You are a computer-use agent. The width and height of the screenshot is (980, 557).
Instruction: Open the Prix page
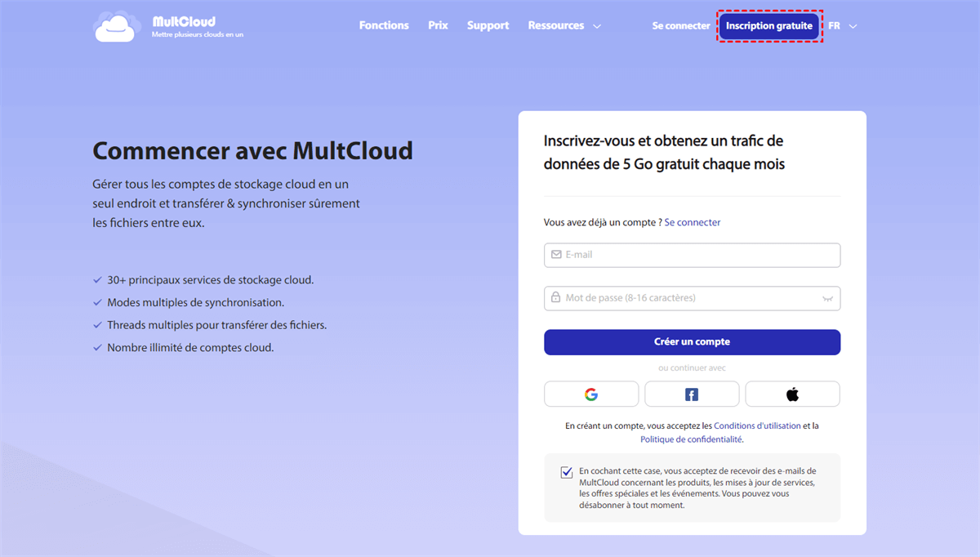pos(438,25)
